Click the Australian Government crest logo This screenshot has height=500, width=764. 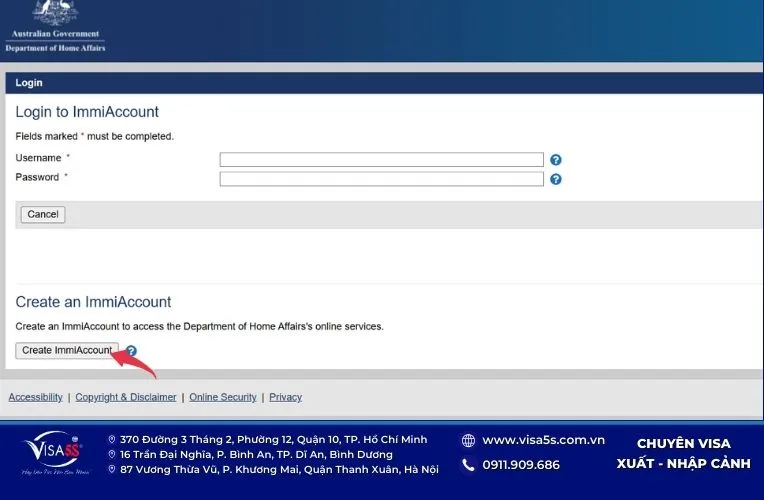[x=55, y=12]
